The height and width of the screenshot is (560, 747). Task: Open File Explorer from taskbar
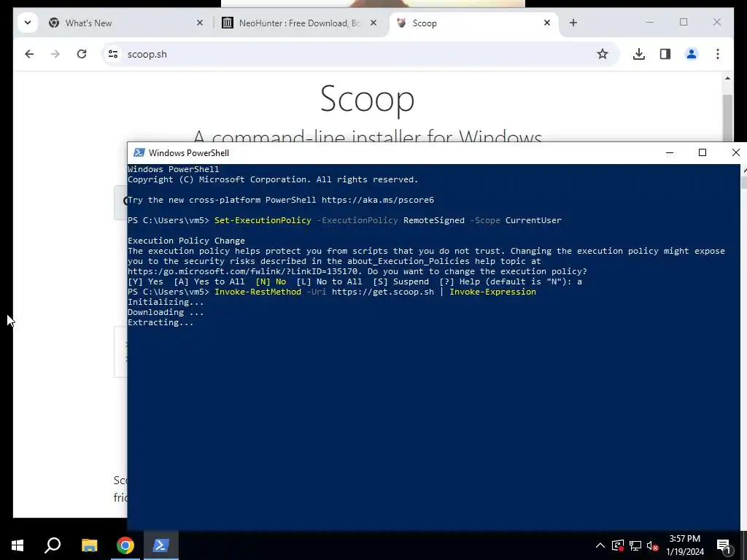coord(89,545)
